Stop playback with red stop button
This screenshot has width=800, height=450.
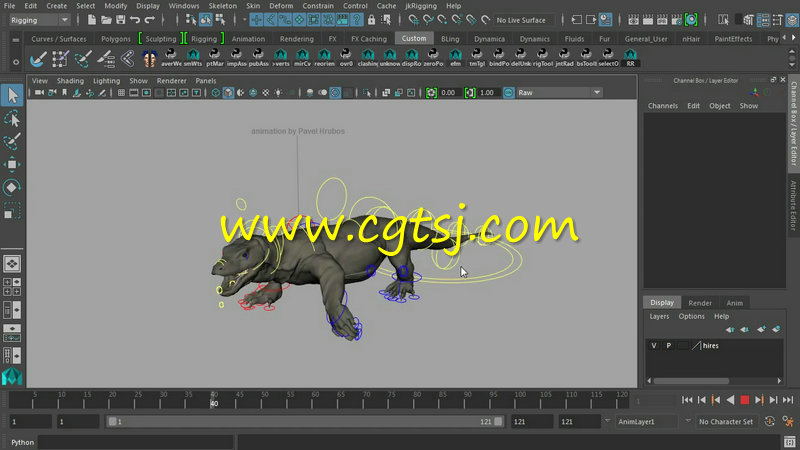(x=745, y=400)
